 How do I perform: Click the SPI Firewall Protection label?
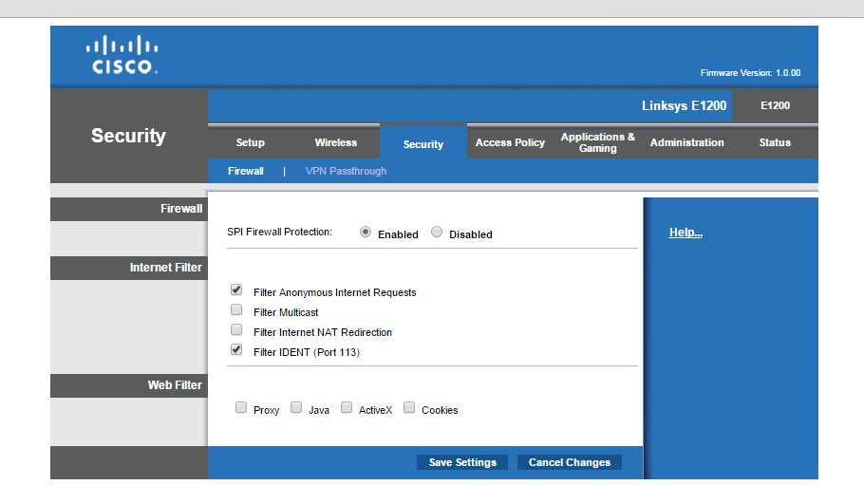pos(279,232)
